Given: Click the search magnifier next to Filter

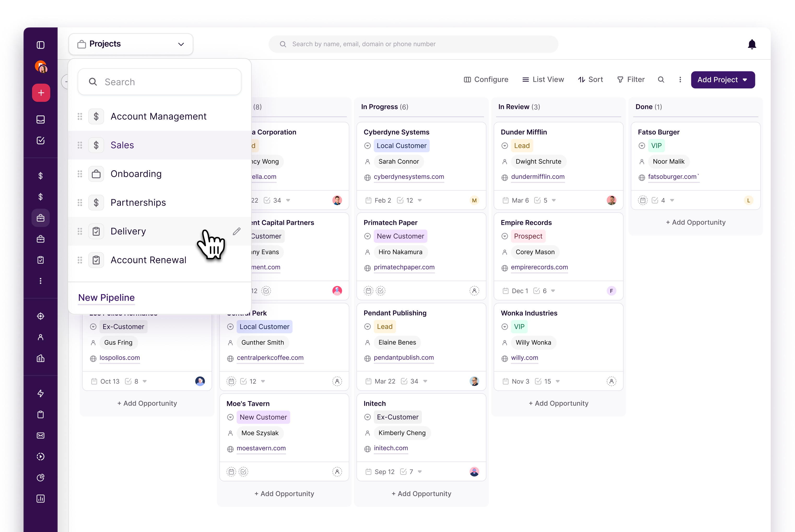Looking at the screenshot, I should coord(661,79).
